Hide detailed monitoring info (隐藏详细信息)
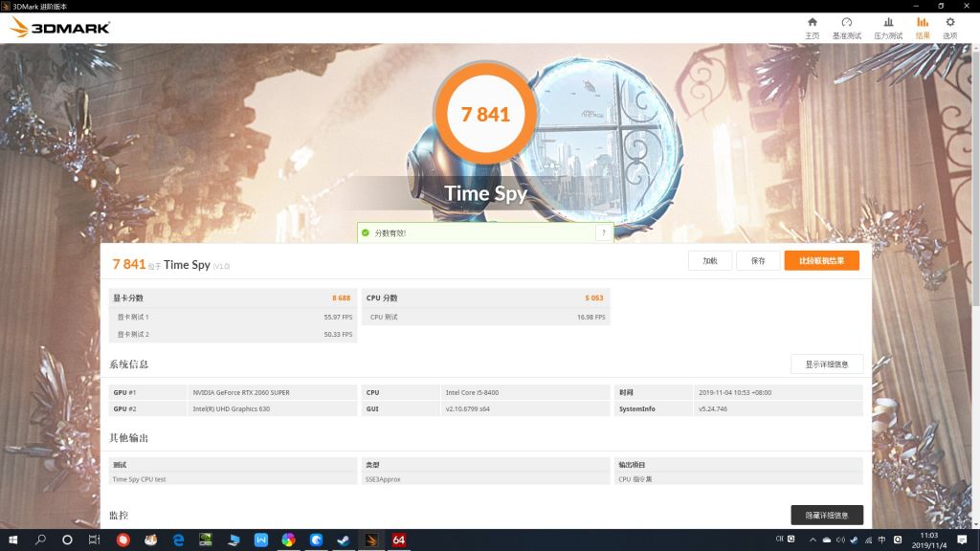Viewport: 980px width, 551px height. pyautogui.click(x=825, y=514)
